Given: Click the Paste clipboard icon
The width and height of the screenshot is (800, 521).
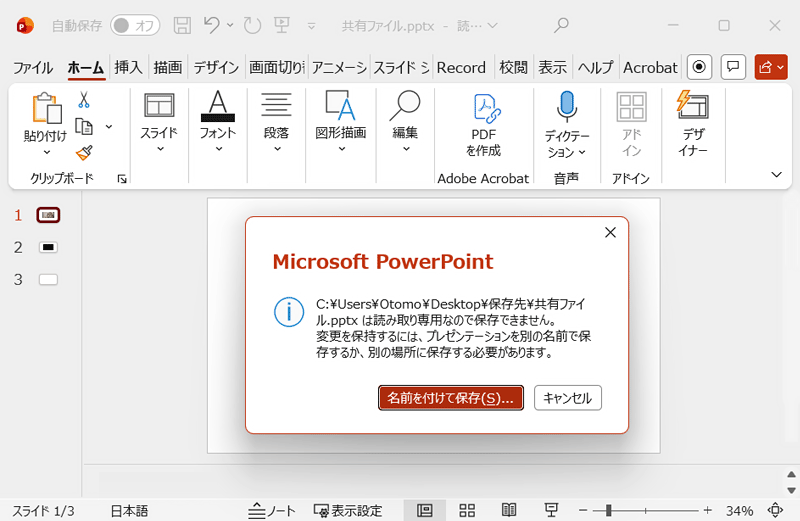Looking at the screenshot, I should (x=46, y=108).
